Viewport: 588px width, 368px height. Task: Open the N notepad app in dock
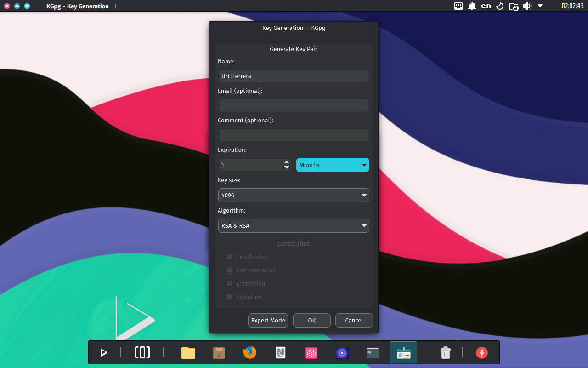pos(281,353)
